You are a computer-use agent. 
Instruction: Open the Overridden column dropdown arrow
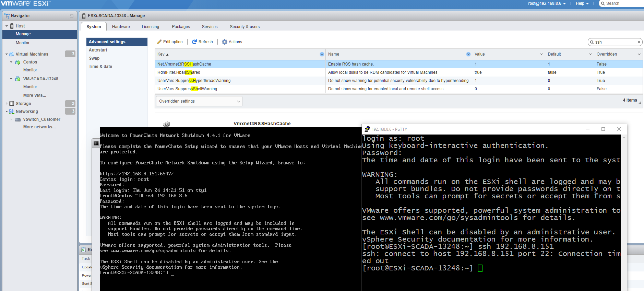click(x=639, y=54)
